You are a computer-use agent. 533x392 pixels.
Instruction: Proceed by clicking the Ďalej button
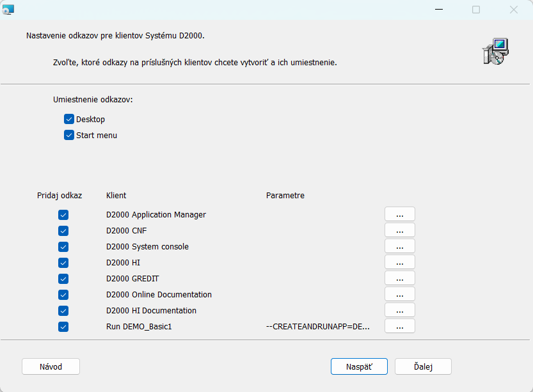[423, 366]
